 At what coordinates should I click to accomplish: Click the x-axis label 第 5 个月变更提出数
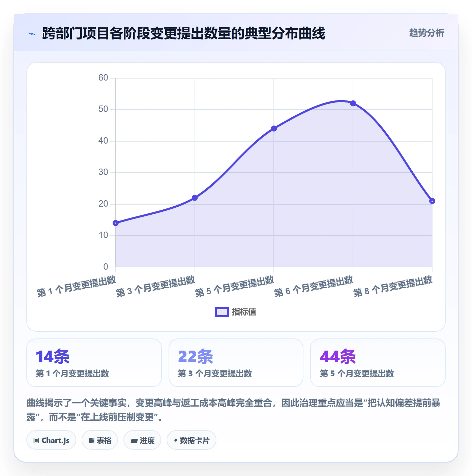coord(235,287)
